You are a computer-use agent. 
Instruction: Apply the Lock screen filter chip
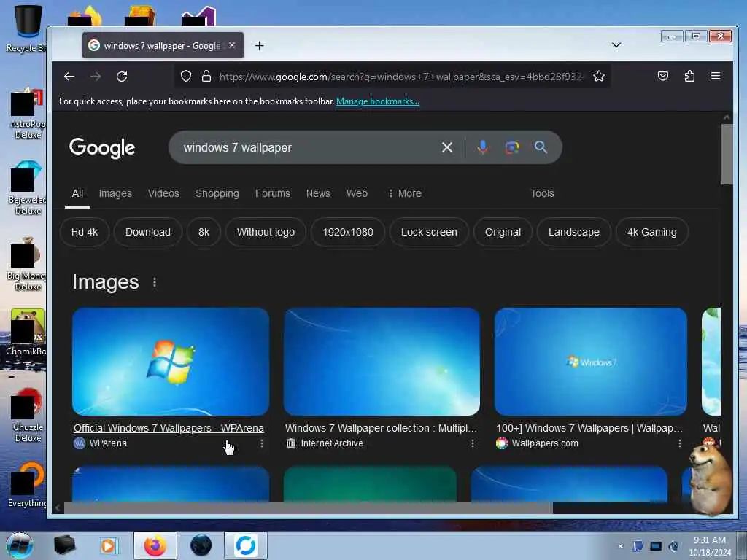click(429, 232)
